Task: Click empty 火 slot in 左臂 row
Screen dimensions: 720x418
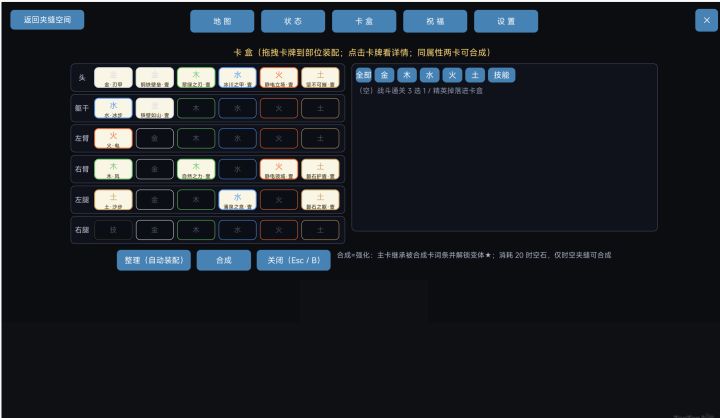Action: coord(279,138)
